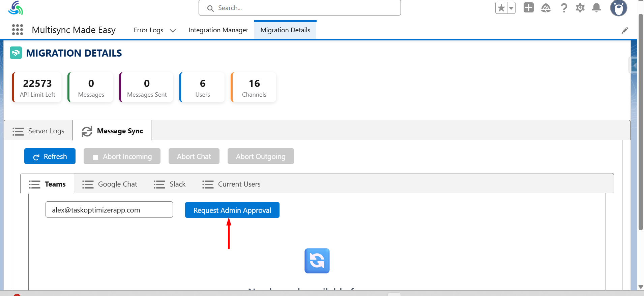
Task: Click the favorites star icon
Action: 501,8
